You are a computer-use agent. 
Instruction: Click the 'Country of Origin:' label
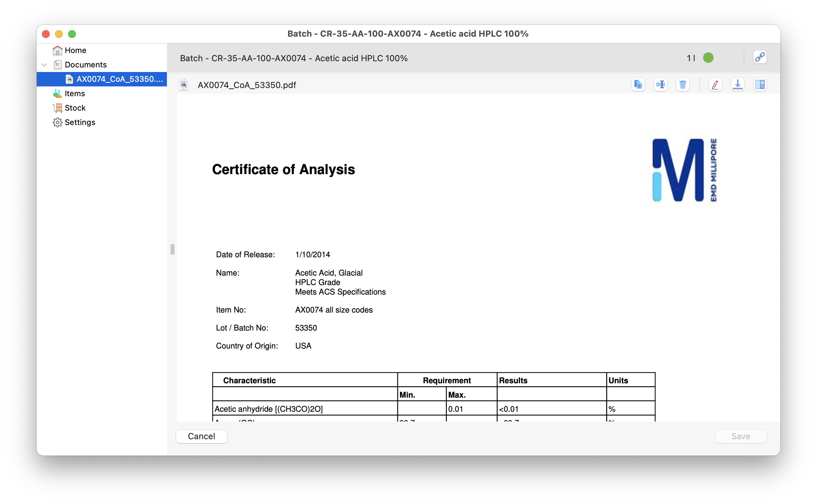(x=247, y=346)
